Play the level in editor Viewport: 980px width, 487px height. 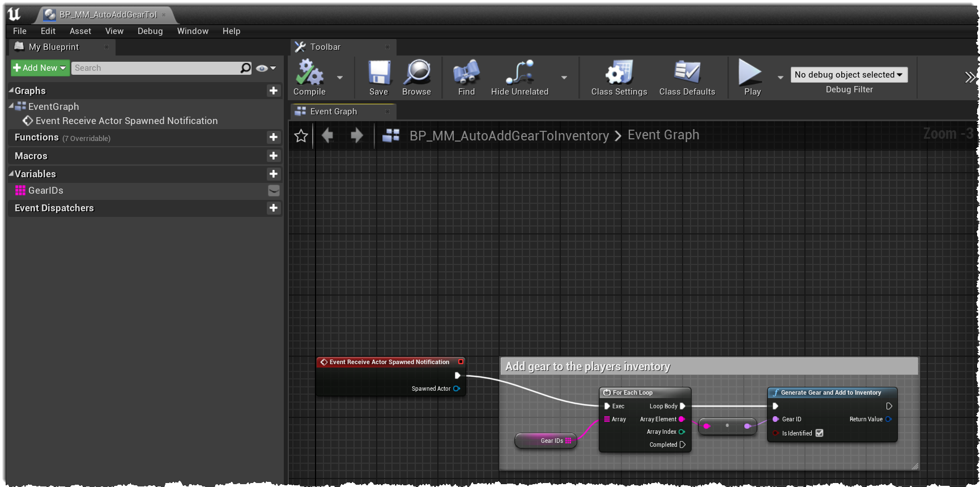pyautogui.click(x=752, y=78)
